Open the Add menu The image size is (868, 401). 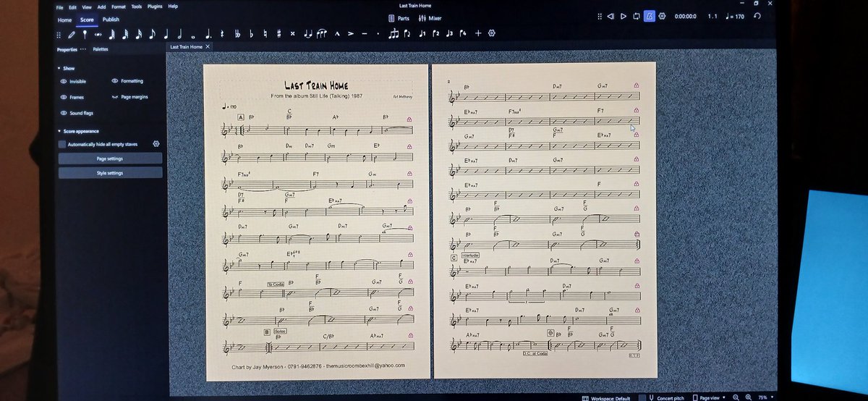[x=101, y=6]
